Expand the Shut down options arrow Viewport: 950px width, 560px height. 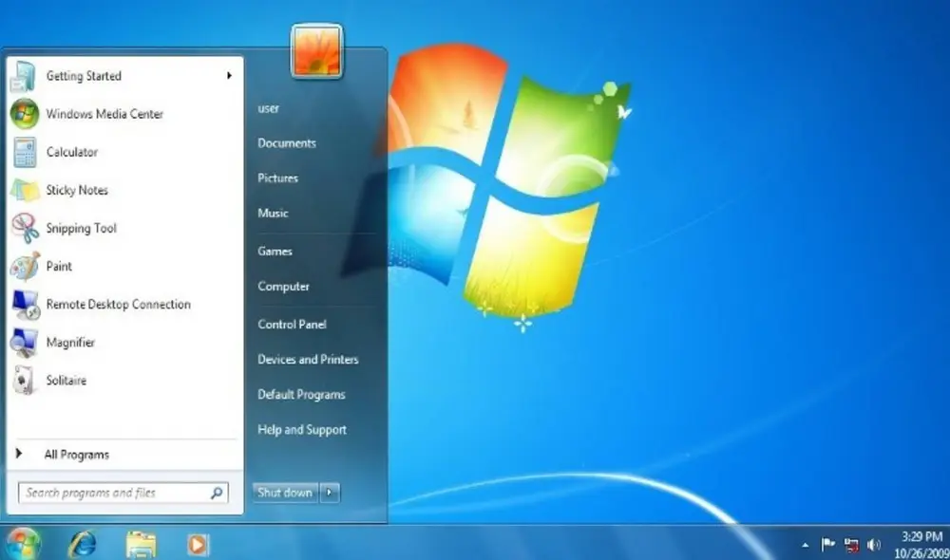click(x=328, y=493)
